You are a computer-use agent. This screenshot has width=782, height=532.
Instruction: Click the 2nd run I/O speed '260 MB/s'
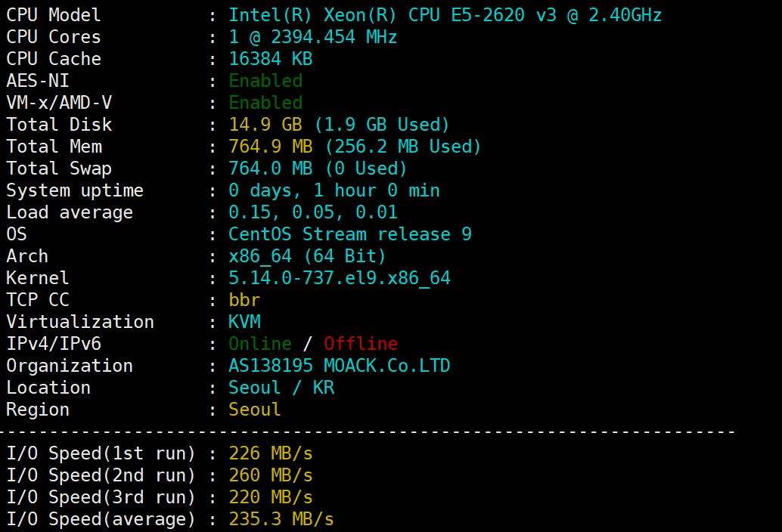pos(270,475)
